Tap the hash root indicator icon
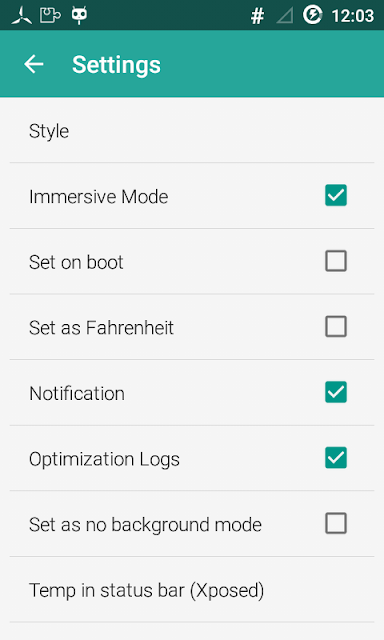 coord(257,16)
